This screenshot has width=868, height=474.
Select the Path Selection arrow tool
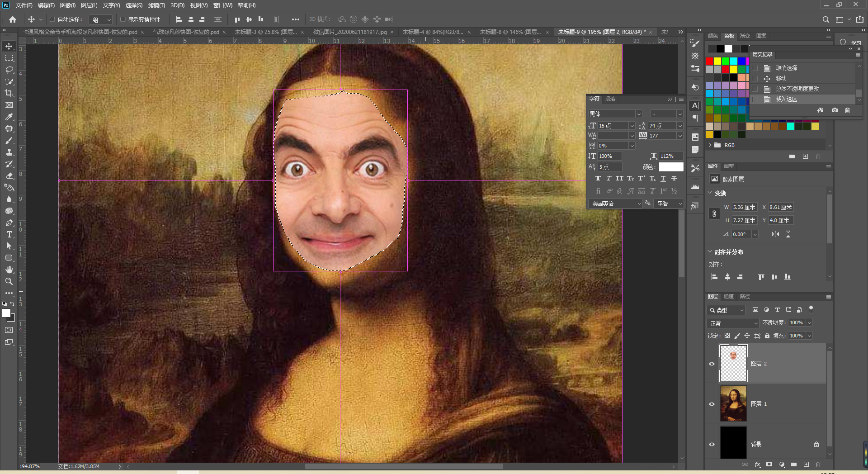[x=9, y=246]
